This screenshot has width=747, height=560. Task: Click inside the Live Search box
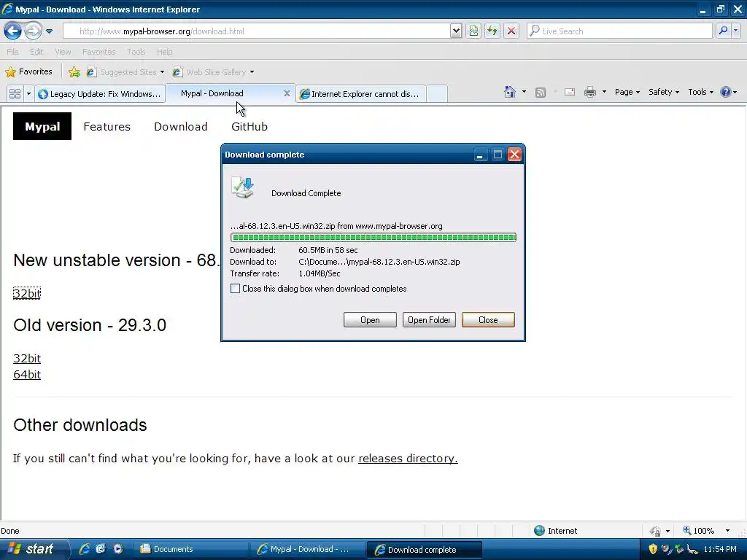click(x=619, y=31)
